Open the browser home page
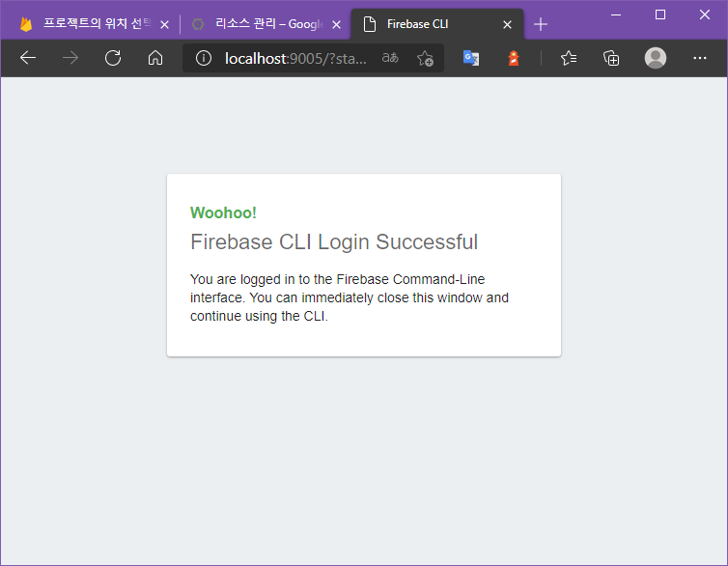Screen dimensions: 728x566 (x=155, y=58)
